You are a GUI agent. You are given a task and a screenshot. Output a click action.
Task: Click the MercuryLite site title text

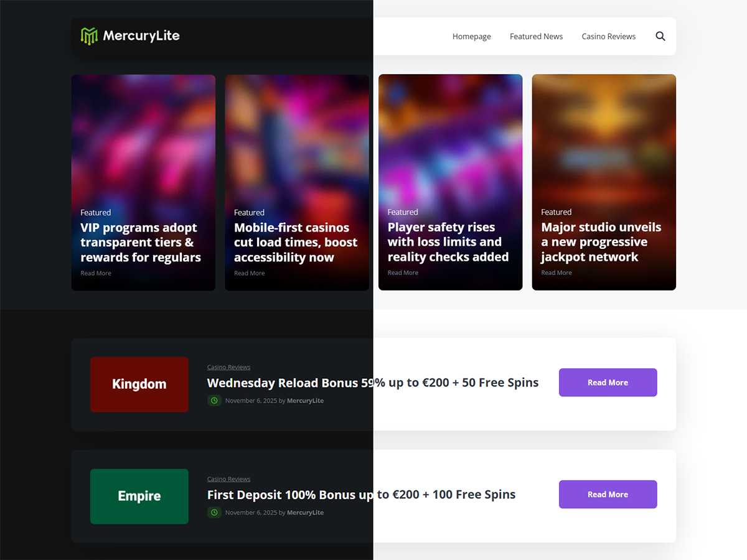click(141, 36)
